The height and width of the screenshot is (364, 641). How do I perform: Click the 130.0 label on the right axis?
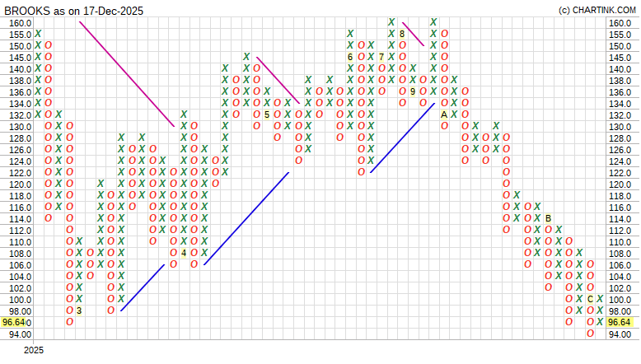pyautogui.click(x=620, y=126)
